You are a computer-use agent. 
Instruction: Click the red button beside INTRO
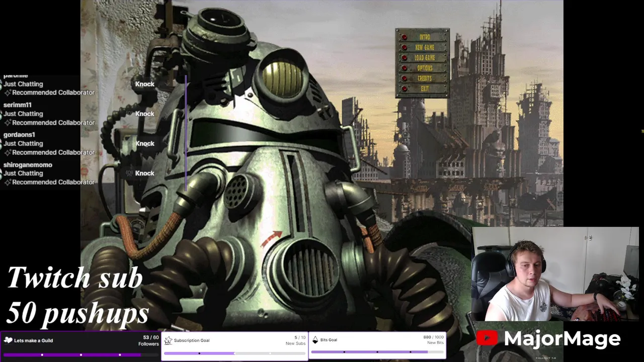point(404,37)
